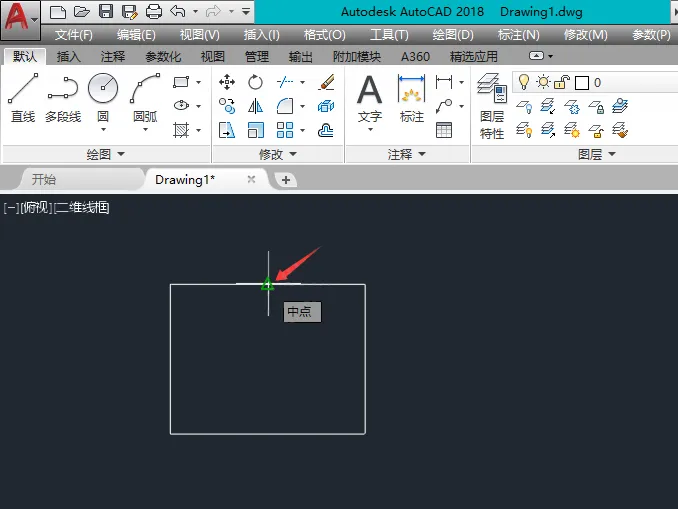Expand the 绘图 panel
Screen dimensions: 678x509
pyautogui.click(x=106, y=154)
